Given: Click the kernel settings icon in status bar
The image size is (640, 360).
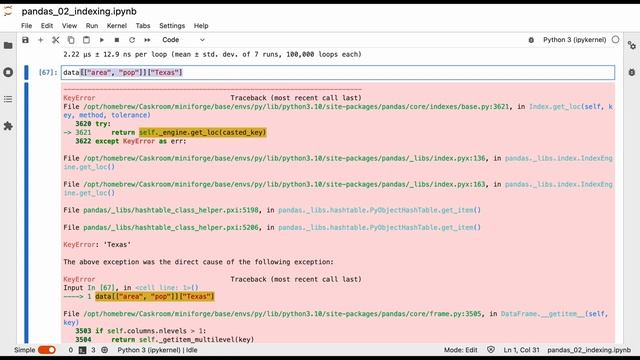Looking at the screenshot, I should pyautogui.click(x=104, y=350).
